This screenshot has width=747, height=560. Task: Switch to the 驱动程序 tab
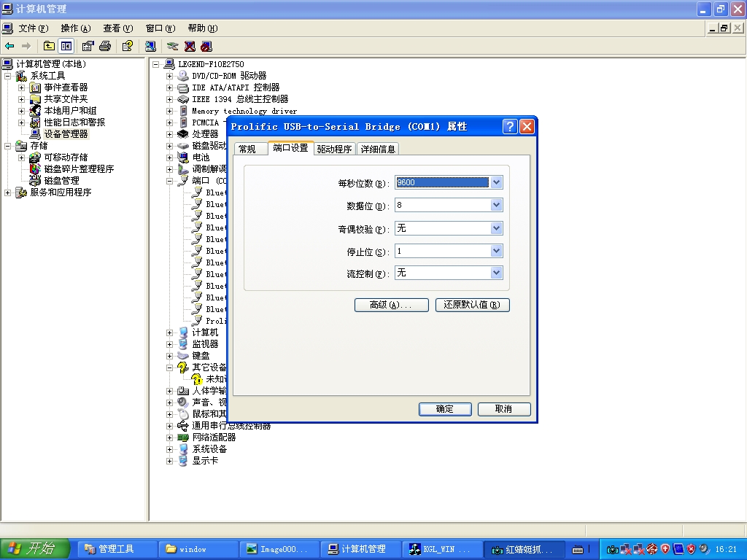click(x=334, y=149)
